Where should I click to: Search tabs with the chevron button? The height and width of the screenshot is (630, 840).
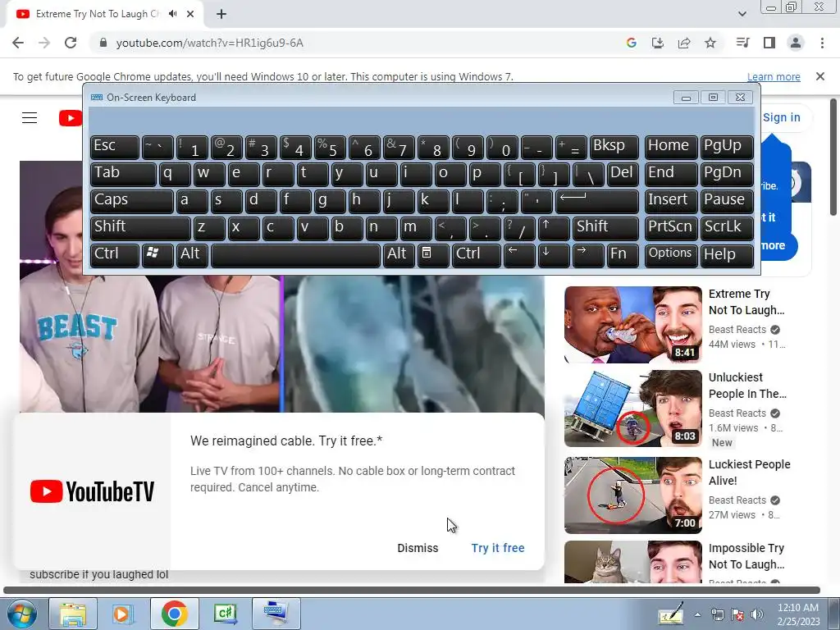[742, 14]
